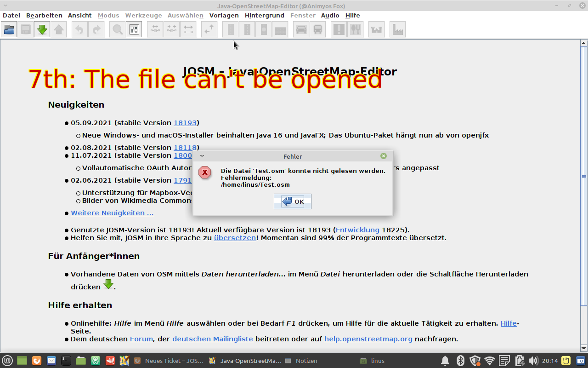Image resolution: width=588 pixels, height=368 pixels.
Task: Click the open file folder icon
Action: point(9,30)
